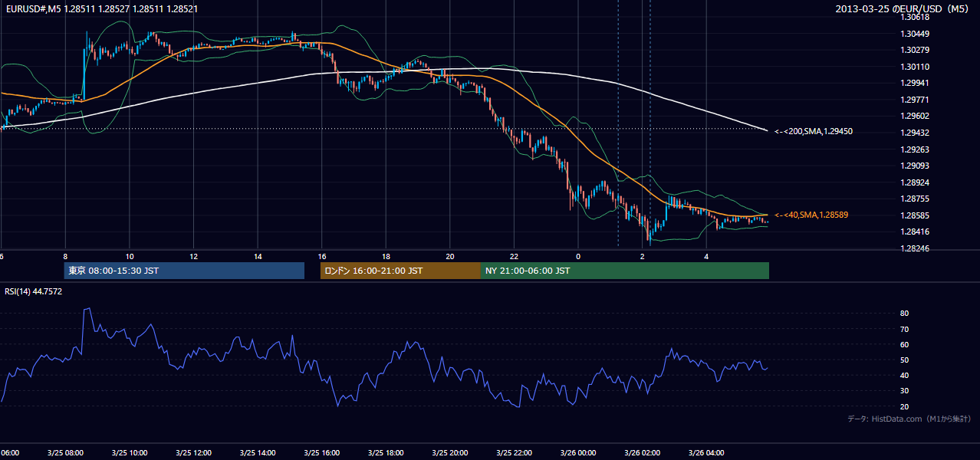
Task: Click the 3/25 22:00 date axis label
Action: click(x=514, y=452)
